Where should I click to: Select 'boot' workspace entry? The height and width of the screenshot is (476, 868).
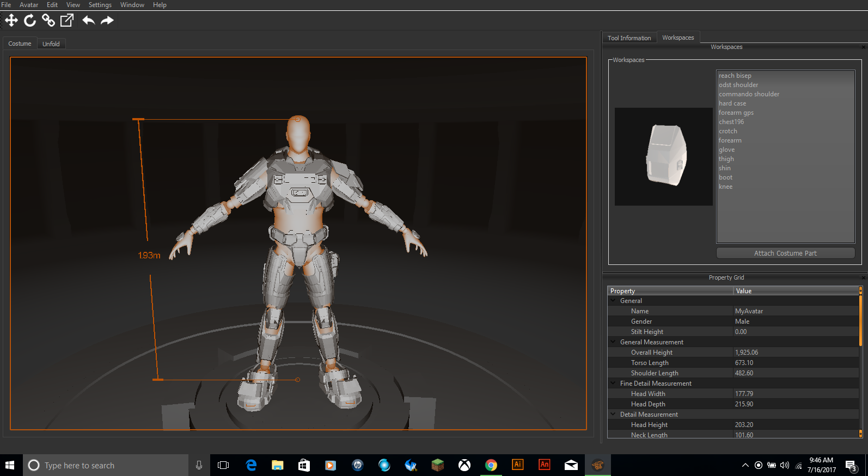[725, 177]
